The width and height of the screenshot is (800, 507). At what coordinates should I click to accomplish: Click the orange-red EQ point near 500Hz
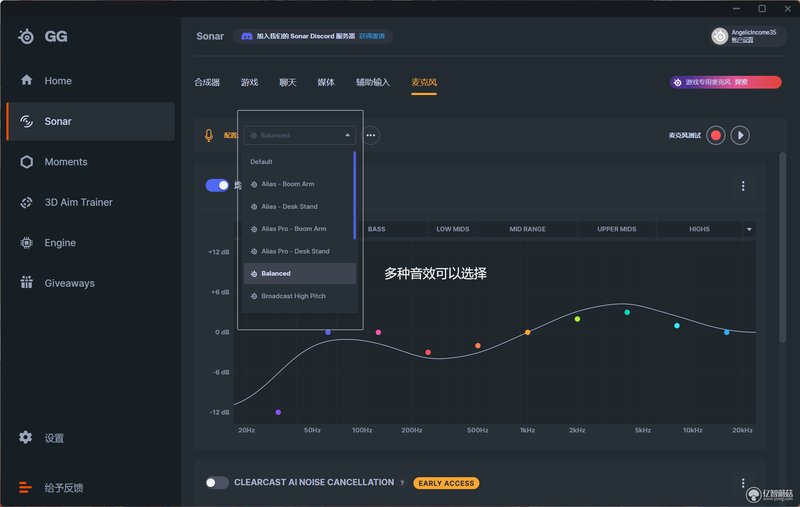tap(478, 345)
